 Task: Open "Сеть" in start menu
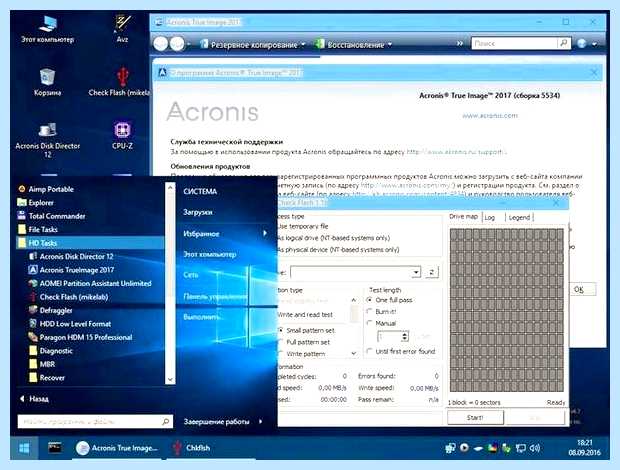pyautogui.click(x=191, y=275)
